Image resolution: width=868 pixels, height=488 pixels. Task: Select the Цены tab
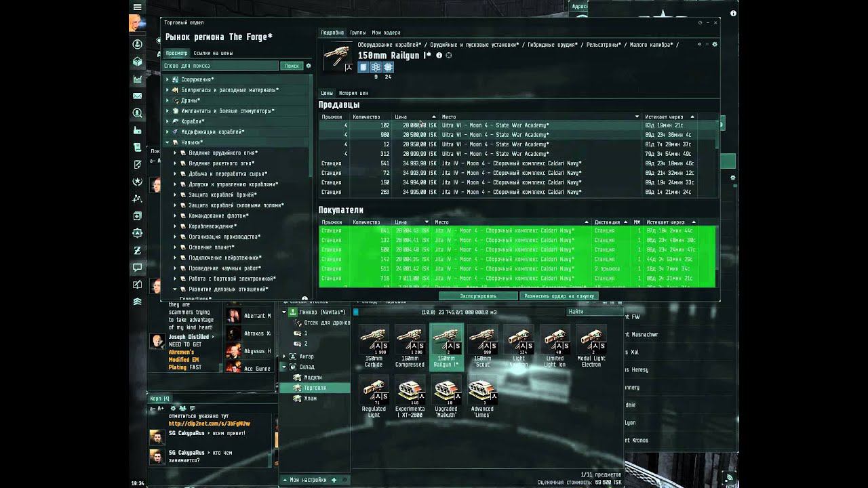(x=327, y=93)
